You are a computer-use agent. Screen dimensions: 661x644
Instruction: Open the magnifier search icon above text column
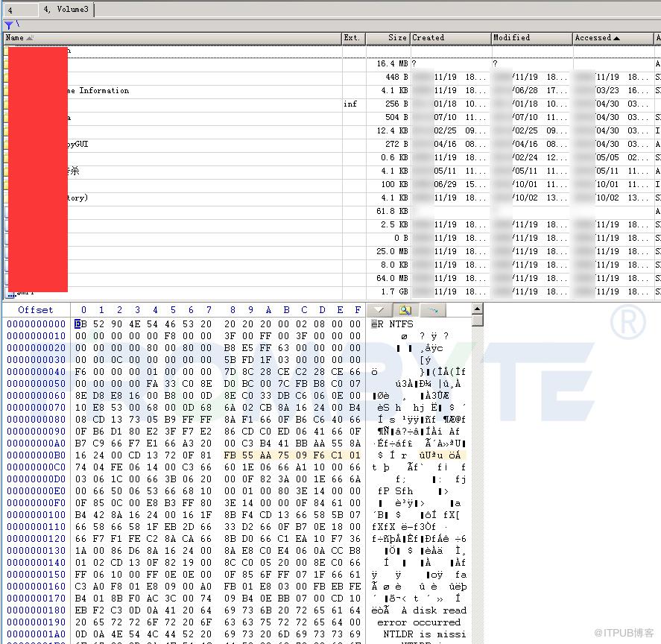point(405,310)
